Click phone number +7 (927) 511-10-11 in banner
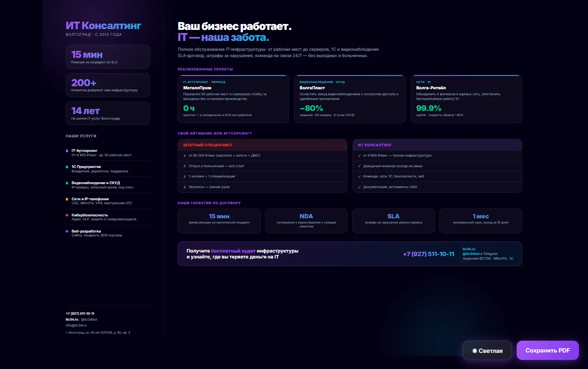Viewport: 588px width, 369px height. (428, 254)
